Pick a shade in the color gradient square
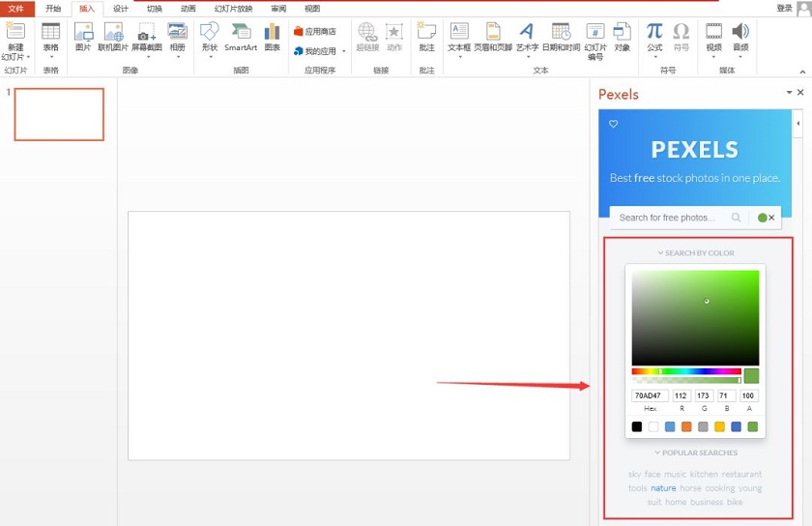Screen dimensions: 812x526 click(x=695, y=318)
